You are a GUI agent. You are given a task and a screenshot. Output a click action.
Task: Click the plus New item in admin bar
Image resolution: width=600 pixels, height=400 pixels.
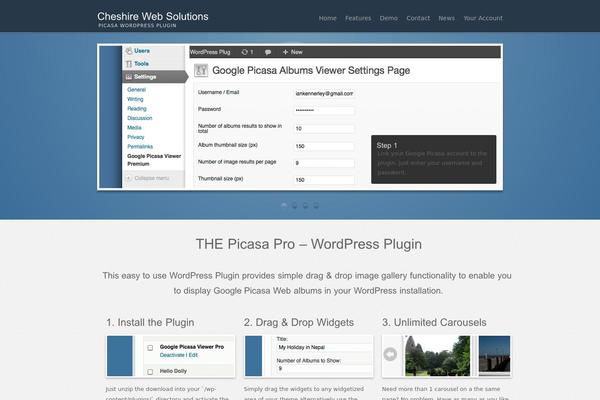point(293,52)
